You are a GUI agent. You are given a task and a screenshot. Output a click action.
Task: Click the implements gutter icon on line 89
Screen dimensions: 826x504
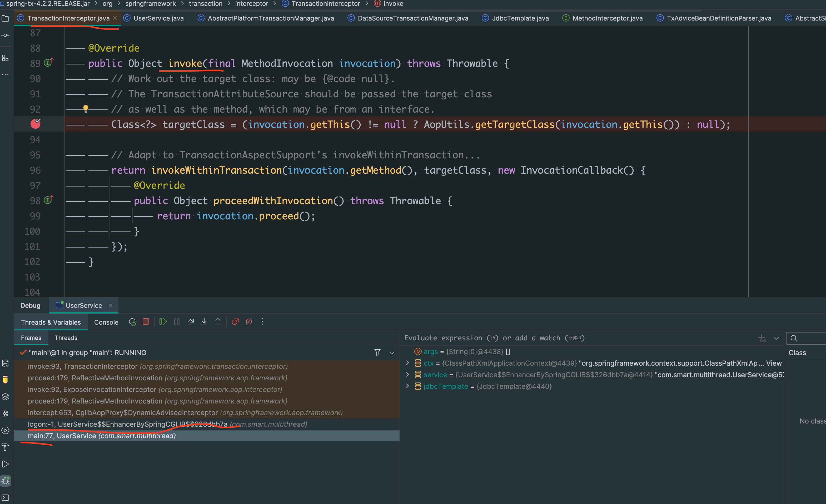pyautogui.click(x=49, y=62)
